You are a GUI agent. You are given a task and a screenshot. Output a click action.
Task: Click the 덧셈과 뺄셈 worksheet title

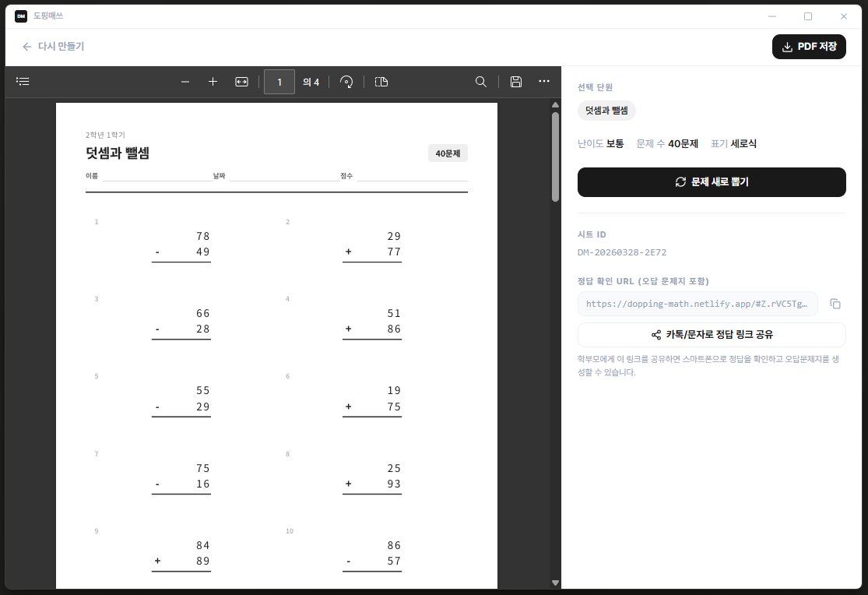click(x=118, y=153)
